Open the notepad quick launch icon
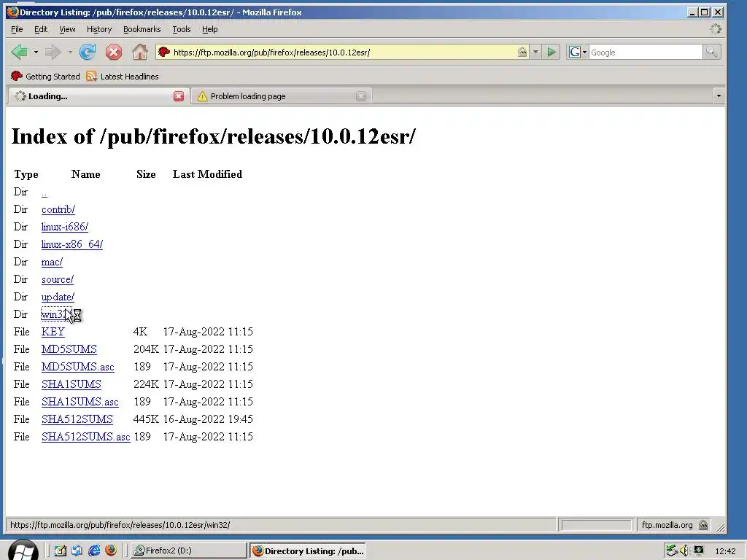This screenshot has width=747, height=560. click(60, 551)
